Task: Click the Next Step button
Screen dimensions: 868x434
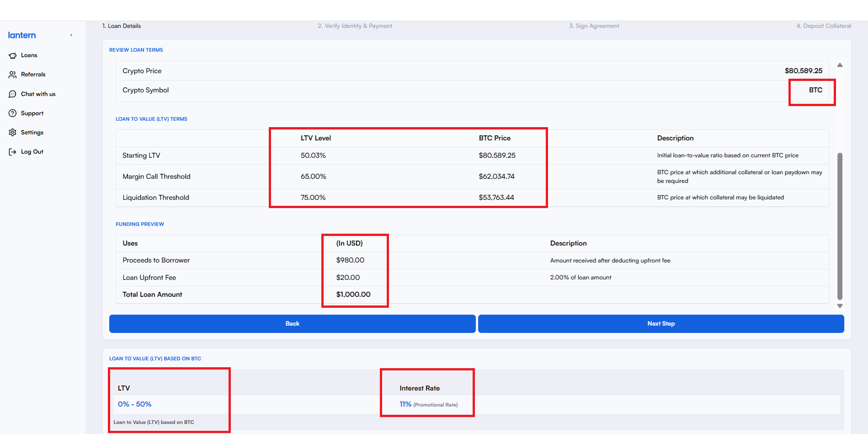Action: 661,324
